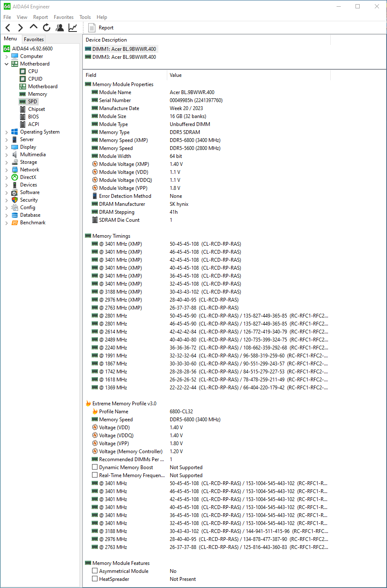Click the Security shield icon
The image size is (387, 588).
[15, 200]
